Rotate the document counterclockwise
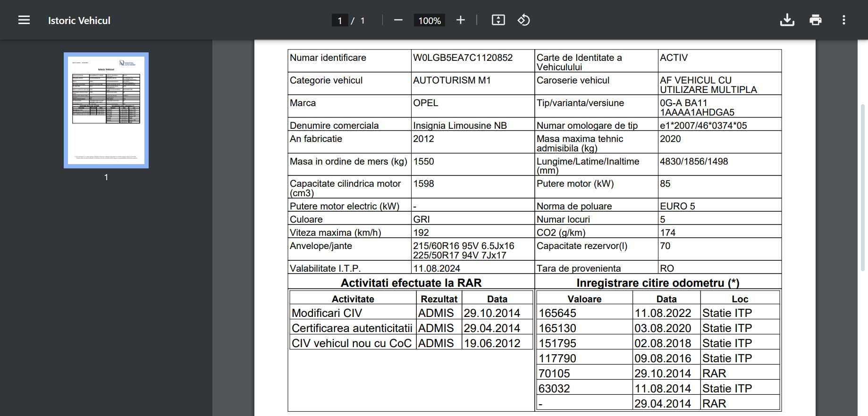The width and height of the screenshot is (868, 416). point(524,20)
